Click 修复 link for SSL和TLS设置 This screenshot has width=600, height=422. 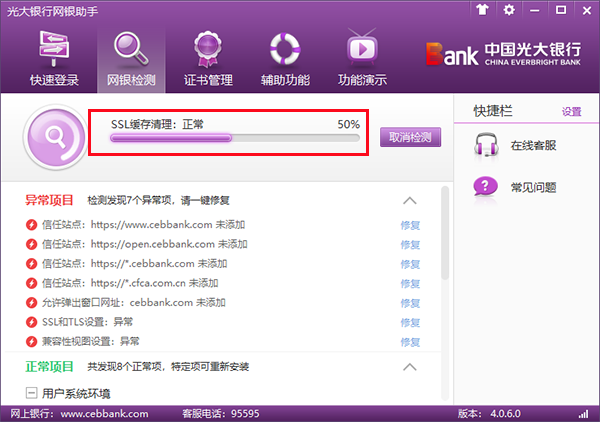pos(410,323)
